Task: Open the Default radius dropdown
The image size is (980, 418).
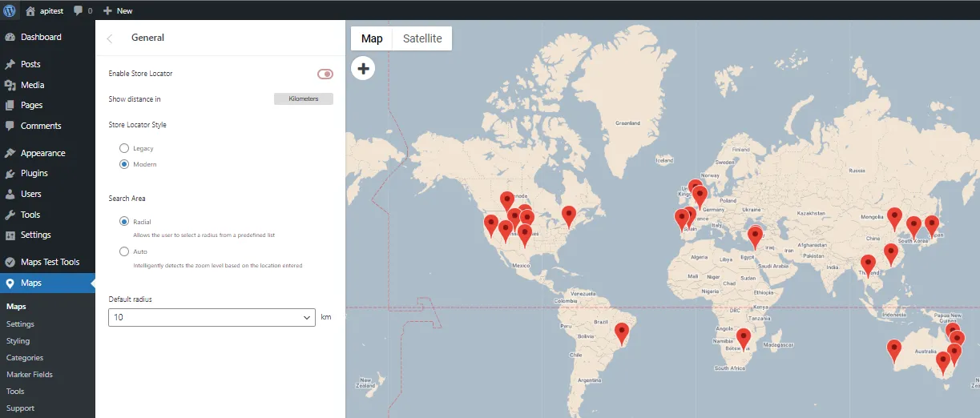Action: (x=212, y=317)
